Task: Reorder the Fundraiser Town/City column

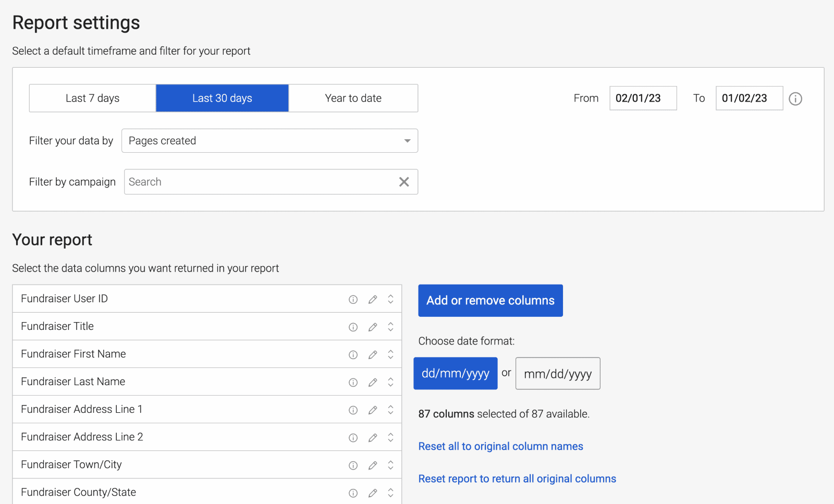Action: tap(390, 465)
